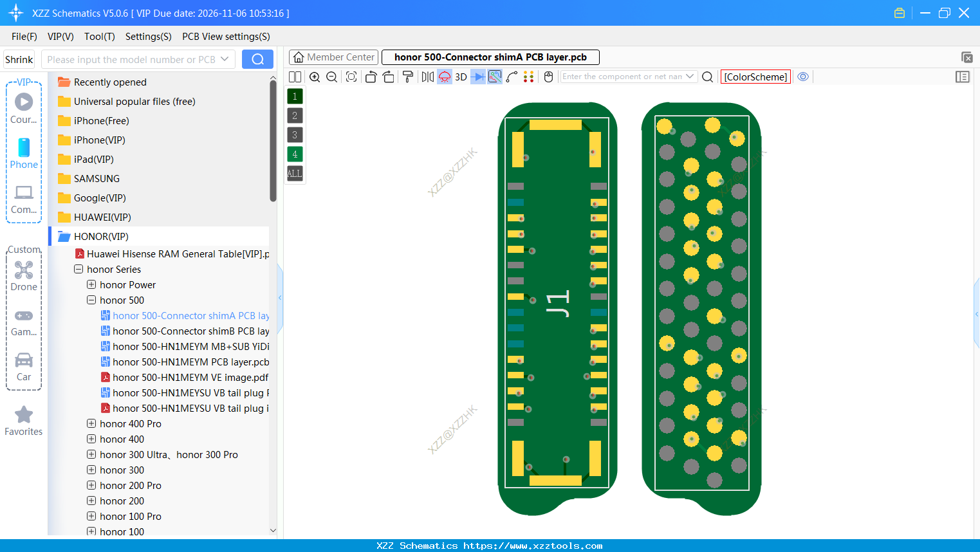Open the brush/paint tool
This screenshot has height=552, width=980.
pyautogui.click(x=408, y=77)
